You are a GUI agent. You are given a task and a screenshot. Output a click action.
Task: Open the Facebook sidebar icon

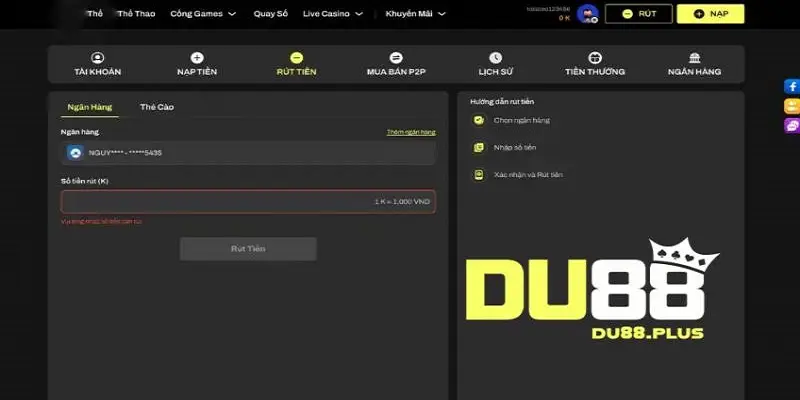click(792, 87)
